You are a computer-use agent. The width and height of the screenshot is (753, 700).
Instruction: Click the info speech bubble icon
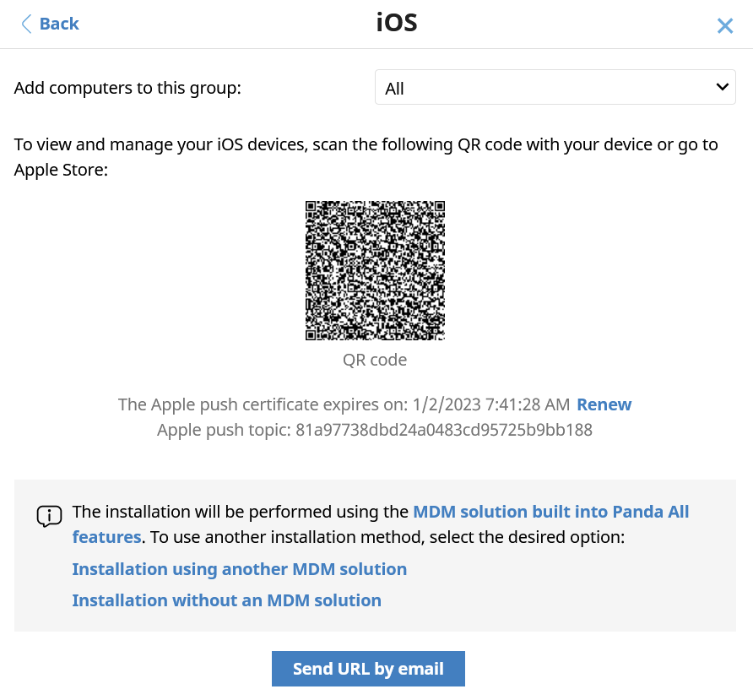coord(49,517)
